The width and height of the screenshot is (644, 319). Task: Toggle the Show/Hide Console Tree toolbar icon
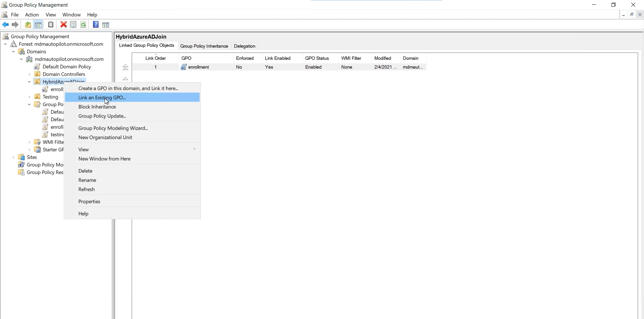tap(38, 25)
